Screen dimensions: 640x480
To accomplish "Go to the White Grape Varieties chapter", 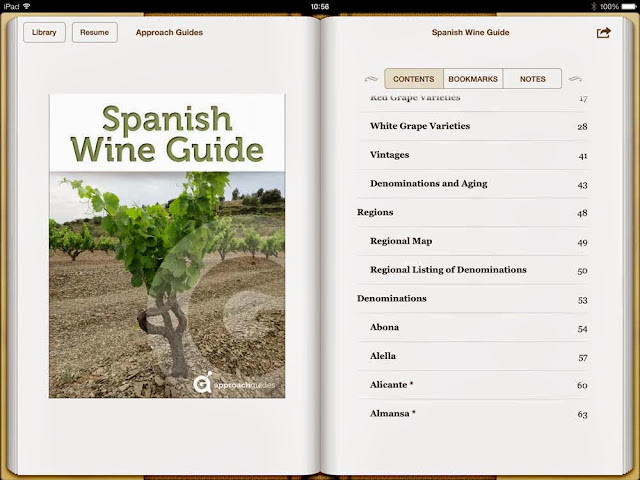I will pyautogui.click(x=473, y=126).
